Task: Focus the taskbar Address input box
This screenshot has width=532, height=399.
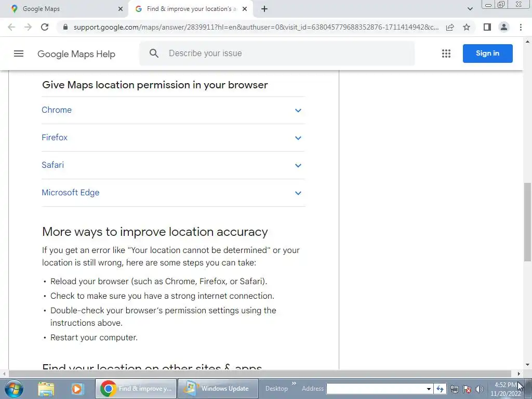Action: coord(376,389)
